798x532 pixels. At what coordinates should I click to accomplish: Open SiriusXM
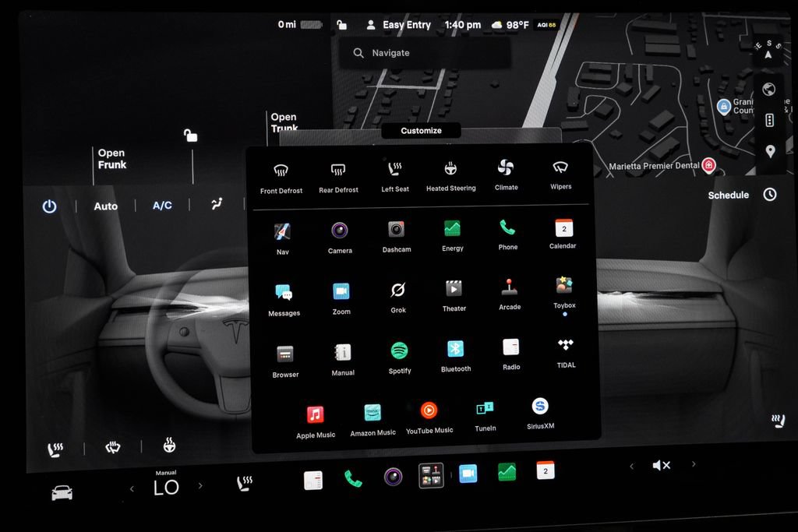(x=540, y=406)
